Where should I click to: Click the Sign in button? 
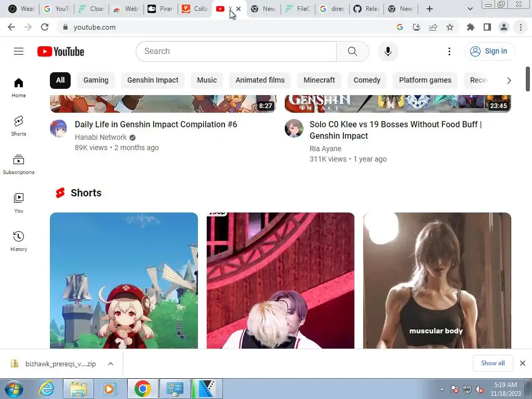pyautogui.click(x=489, y=51)
